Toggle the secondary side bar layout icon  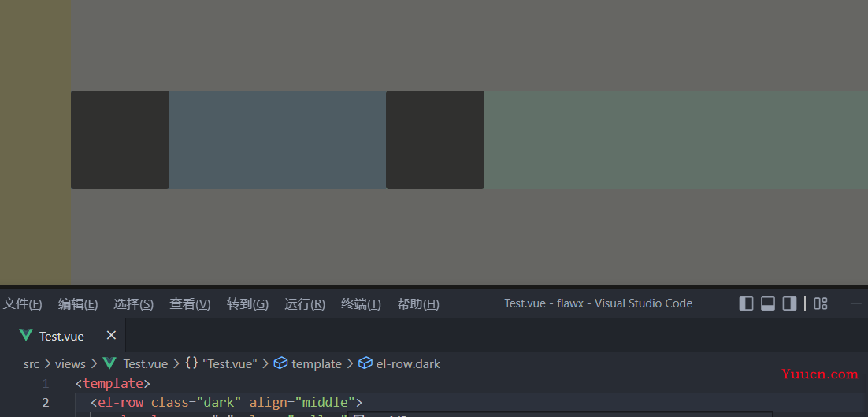[x=789, y=303]
